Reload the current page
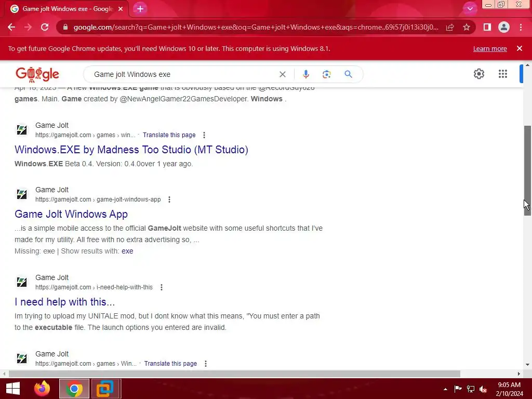The width and height of the screenshot is (532, 399). click(45, 27)
